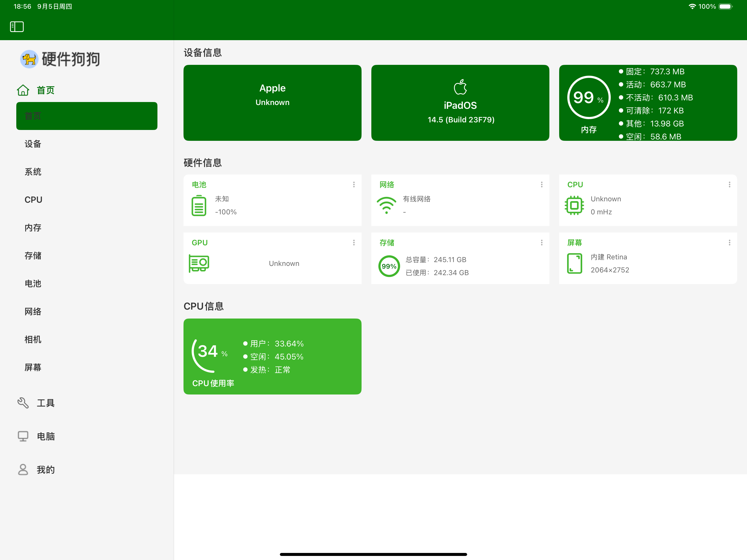Click 总容量: 245.11 GB storage value
The image size is (747, 560).
(436, 260)
